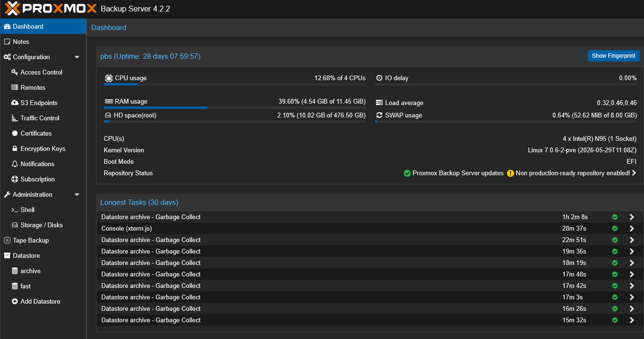Open Tape Backup section
This screenshot has height=339, width=644.
coord(43,241)
